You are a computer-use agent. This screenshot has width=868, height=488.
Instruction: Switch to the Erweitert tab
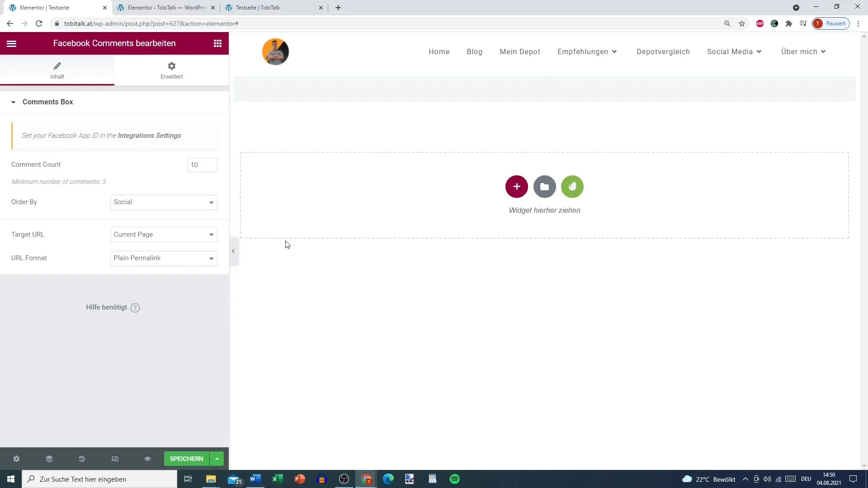171,70
